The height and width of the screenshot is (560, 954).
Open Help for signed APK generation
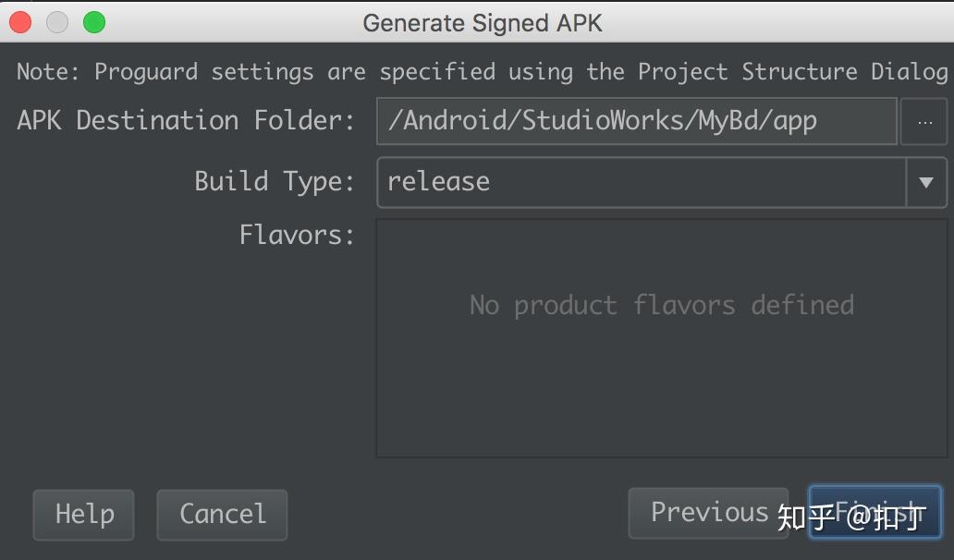pos(83,515)
